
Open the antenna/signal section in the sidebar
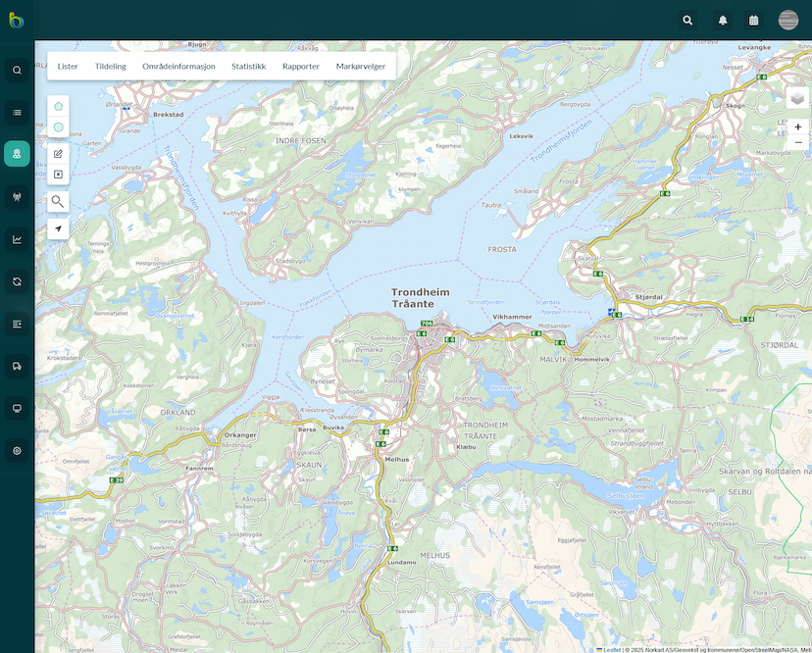pos(17,197)
